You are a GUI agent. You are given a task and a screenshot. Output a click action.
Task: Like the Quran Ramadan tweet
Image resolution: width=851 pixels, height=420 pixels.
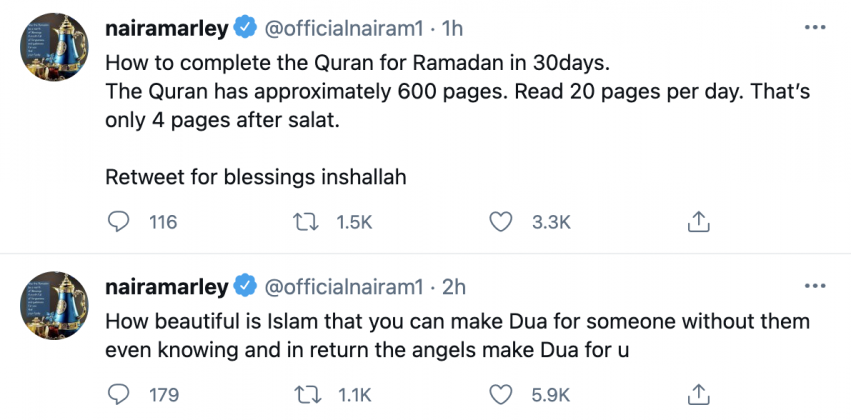pos(504,222)
